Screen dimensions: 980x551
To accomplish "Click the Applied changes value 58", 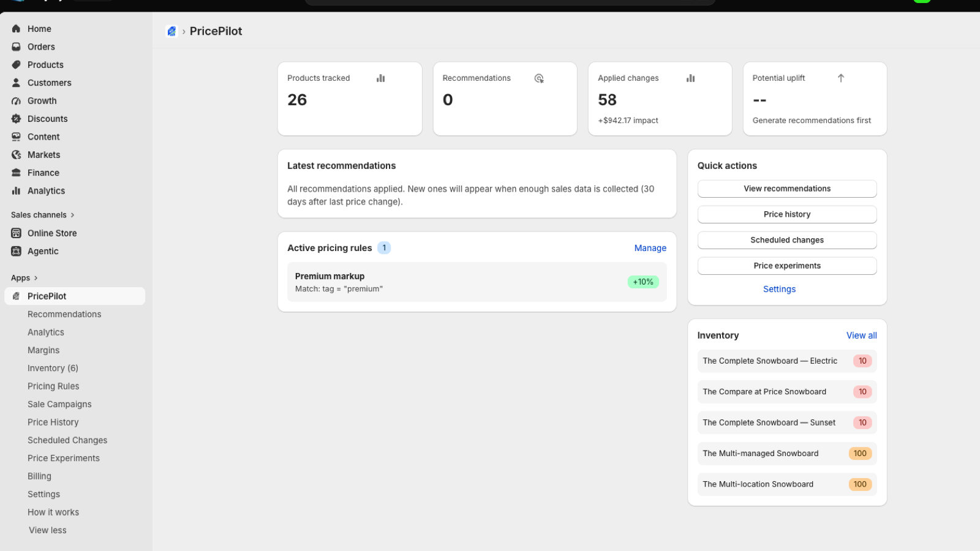I will [x=607, y=100].
